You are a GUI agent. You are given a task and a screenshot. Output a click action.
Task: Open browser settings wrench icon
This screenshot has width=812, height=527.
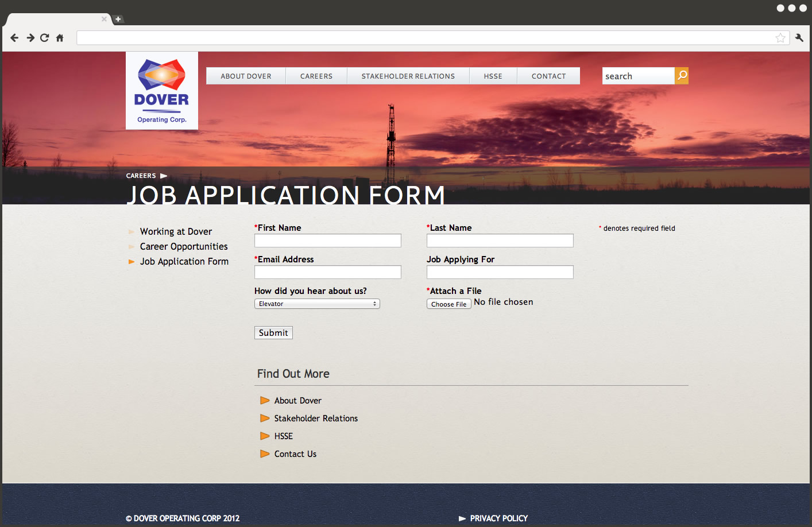[x=799, y=38]
